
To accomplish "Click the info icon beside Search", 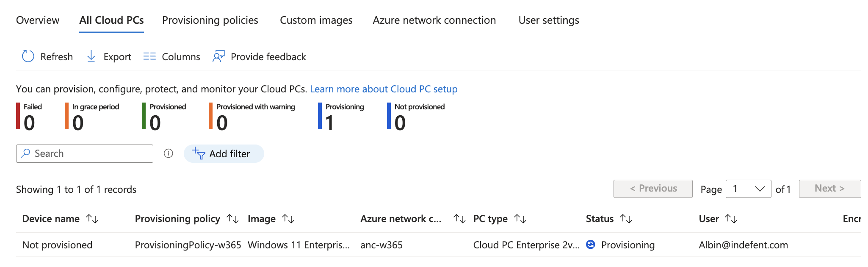I will [169, 153].
